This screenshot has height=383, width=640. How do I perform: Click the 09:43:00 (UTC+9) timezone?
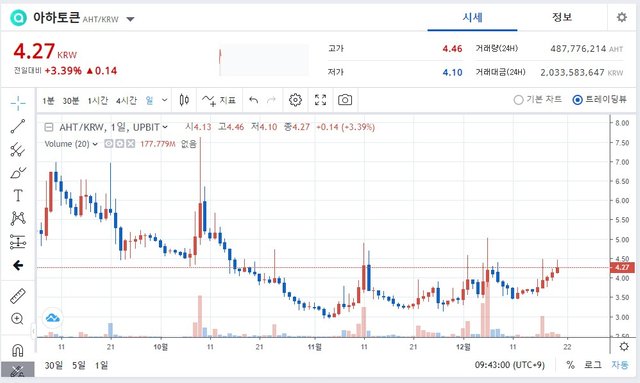click(509, 365)
